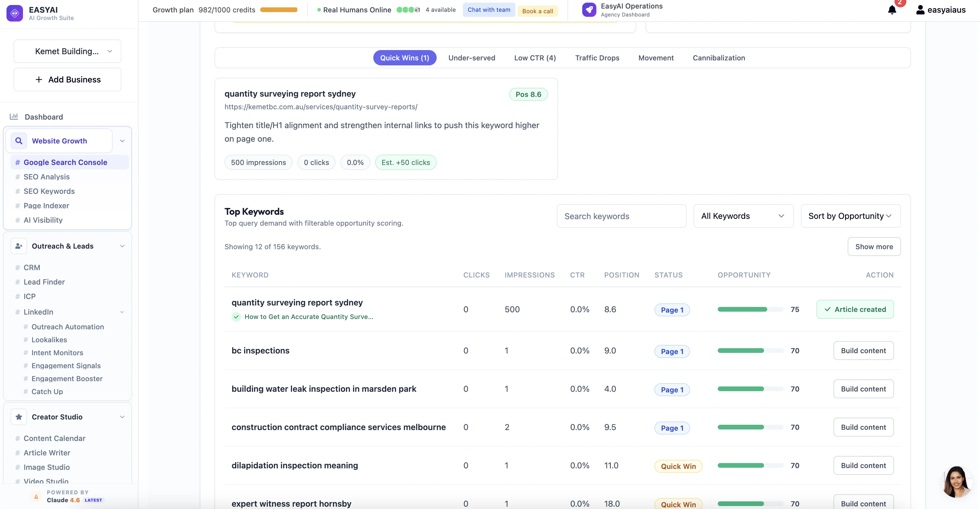Click the plus icon in Add Business
Screen dimensions: 980x509
pyautogui.click(x=39, y=80)
